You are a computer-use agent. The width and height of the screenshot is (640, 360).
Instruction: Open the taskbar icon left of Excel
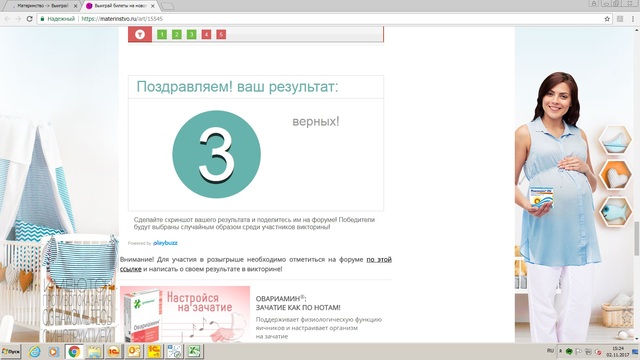(x=174, y=351)
